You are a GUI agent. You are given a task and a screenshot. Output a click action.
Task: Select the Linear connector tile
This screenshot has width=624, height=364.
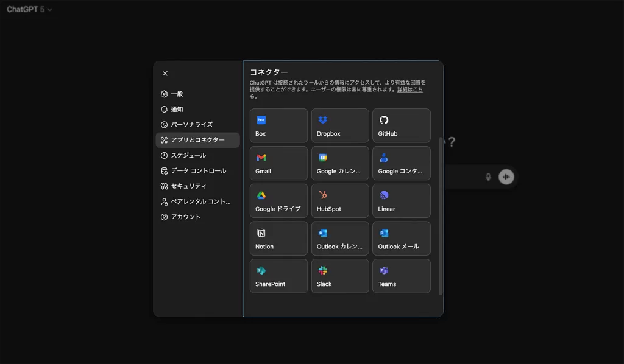(x=401, y=201)
